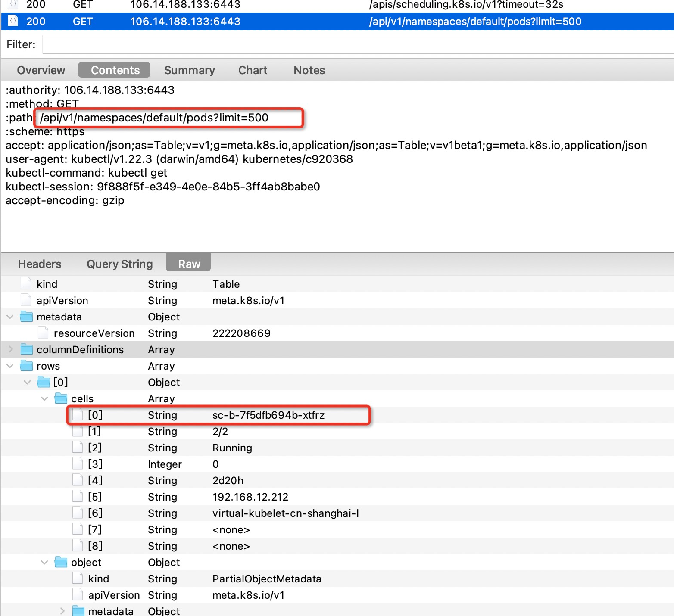The width and height of the screenshot is (674, 616).
Task: Click the cells folder icon
Action: 61,399
